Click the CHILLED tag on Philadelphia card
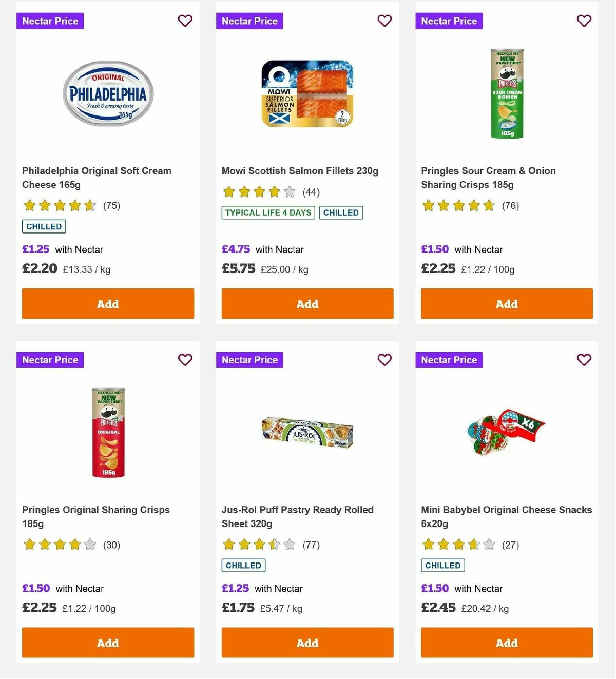Image resolution: width=616 pixels, height=679 pixels. [x=43, y=226]
